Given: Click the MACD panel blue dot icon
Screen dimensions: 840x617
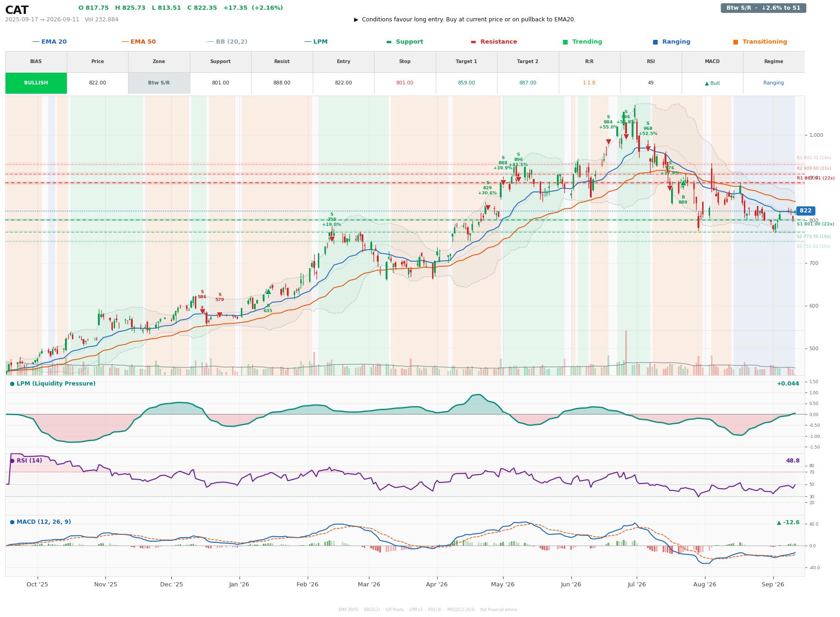Looking at the screenshot, I should [x=12, y=522].
